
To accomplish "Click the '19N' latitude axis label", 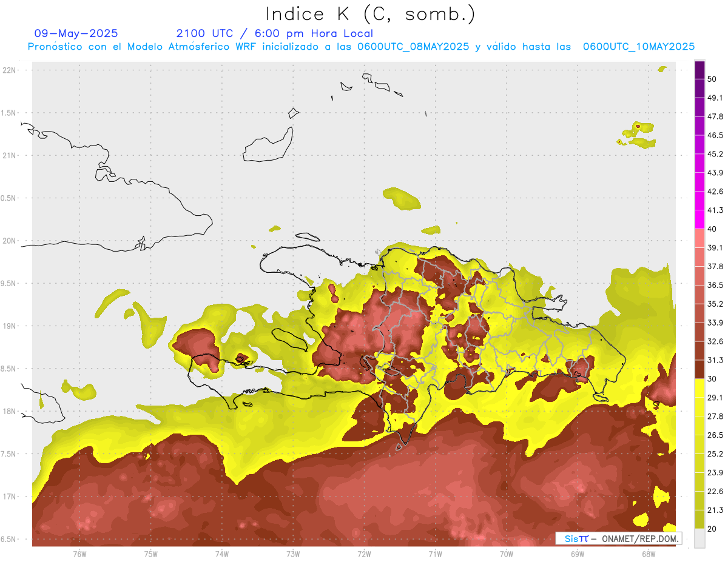I will click(9, 326).
